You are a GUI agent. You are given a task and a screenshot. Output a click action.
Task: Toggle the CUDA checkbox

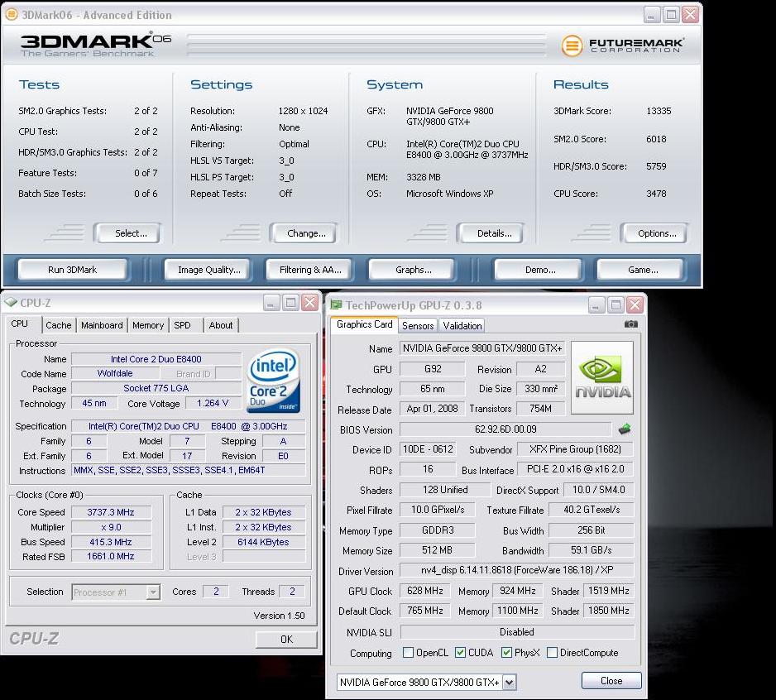coord(460,653)
